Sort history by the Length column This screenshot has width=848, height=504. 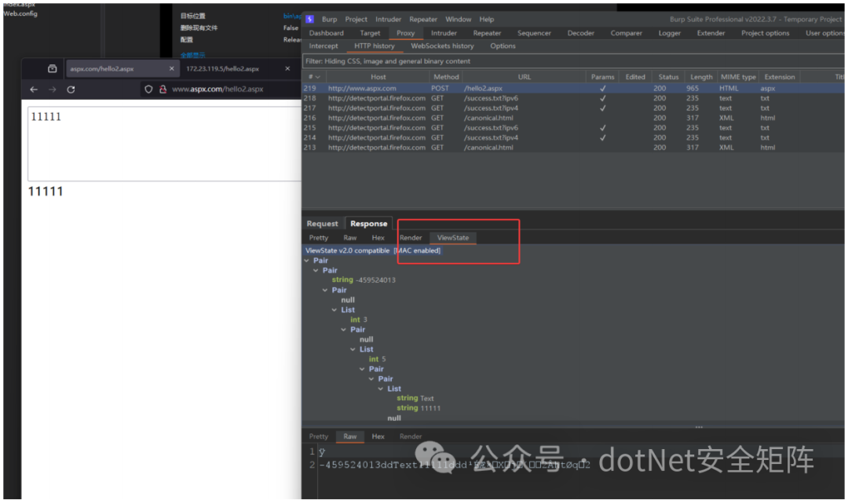[x=701, y=77]
